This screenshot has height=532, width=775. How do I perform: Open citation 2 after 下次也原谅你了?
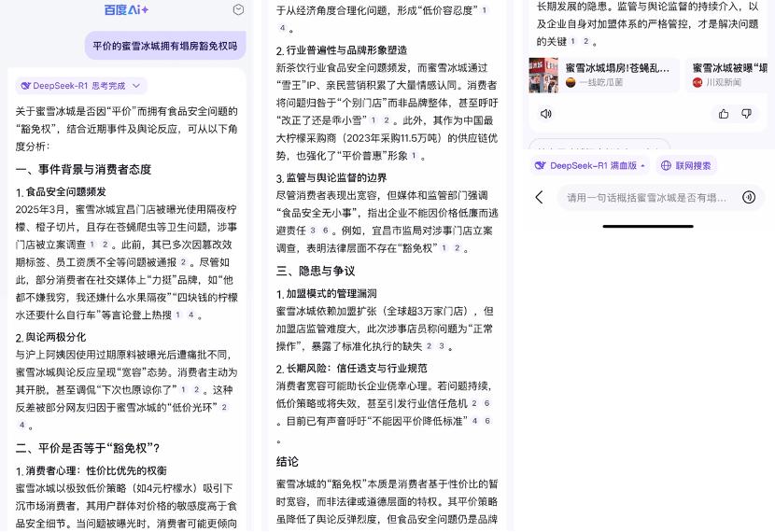click(196, 389)
